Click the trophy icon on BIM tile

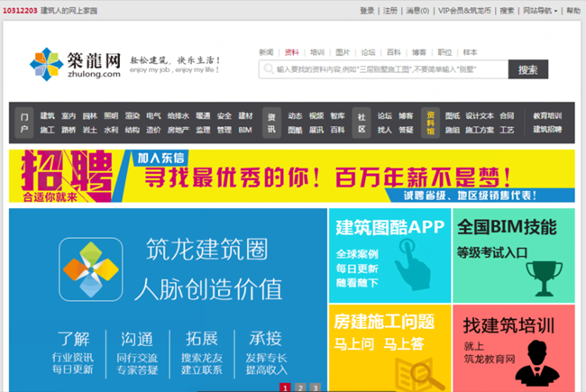[x=545, y=278]
